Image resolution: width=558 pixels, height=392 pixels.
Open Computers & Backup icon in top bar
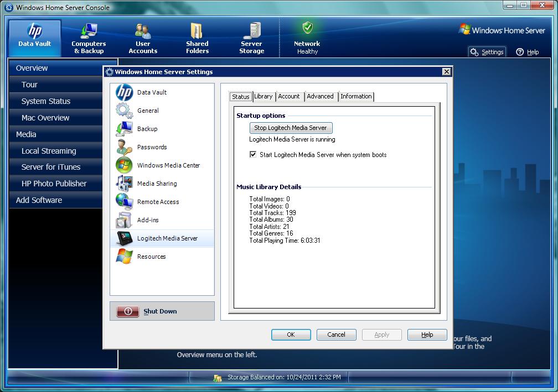[89, 31]
